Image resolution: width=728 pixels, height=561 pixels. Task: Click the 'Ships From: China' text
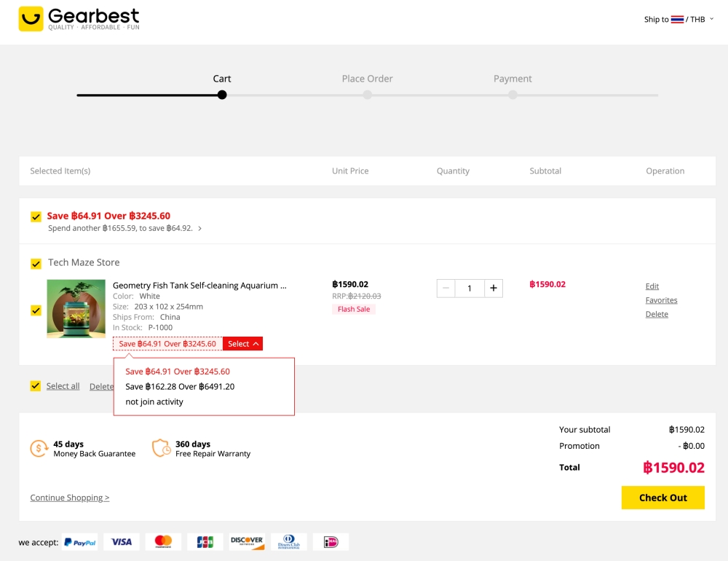point(146,317)
